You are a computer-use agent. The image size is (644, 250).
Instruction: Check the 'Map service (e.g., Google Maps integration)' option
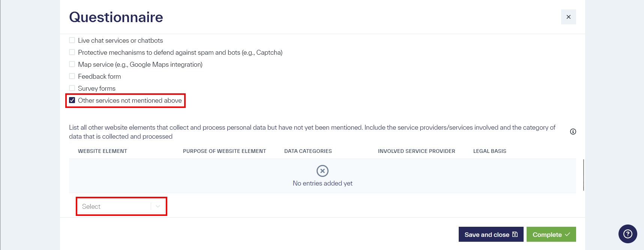click(72, 64)
